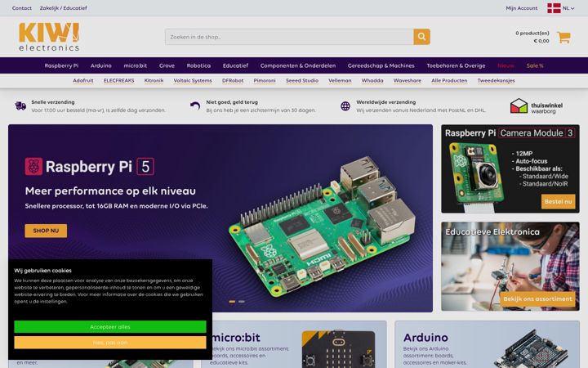Click the KIWI electronics logo
Screen dimensions: 588x368
[49, 37]
